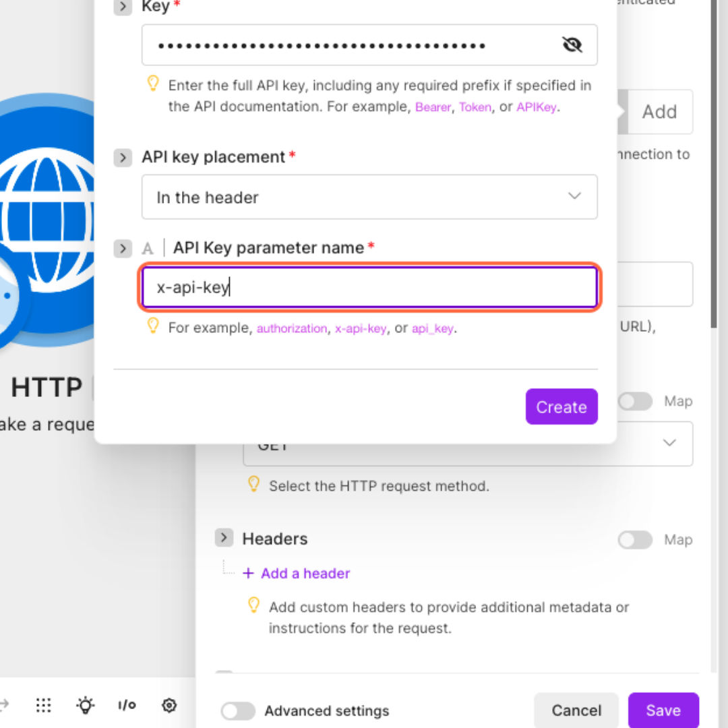Viewport: 728px width, 728px height.
Task: Click the x-api-key example link
Action: (360, 329)
